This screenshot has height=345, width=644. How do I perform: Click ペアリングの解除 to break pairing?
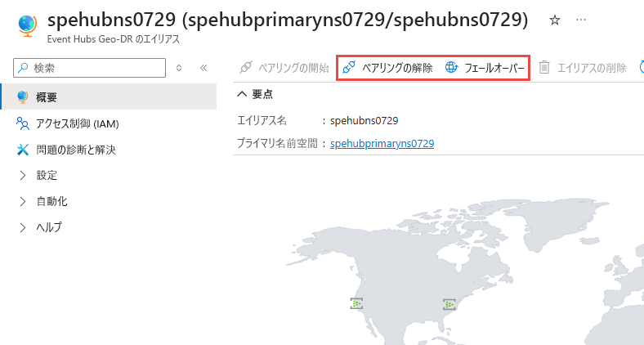tap(387, 68)
